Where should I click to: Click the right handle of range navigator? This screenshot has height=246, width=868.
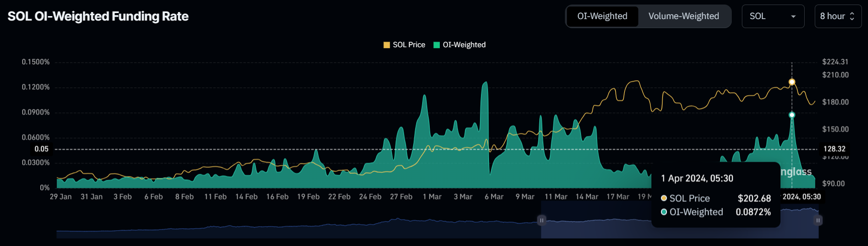[x=818, y=220]
